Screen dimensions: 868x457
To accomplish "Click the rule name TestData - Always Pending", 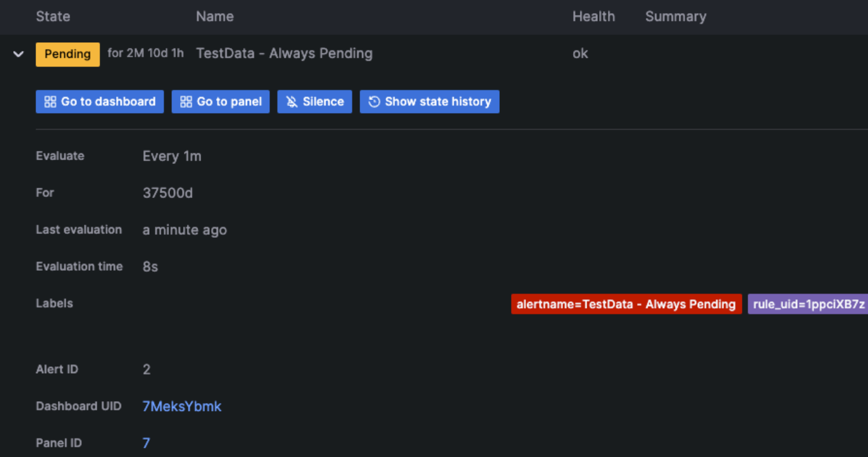I will tap(284, 53).
